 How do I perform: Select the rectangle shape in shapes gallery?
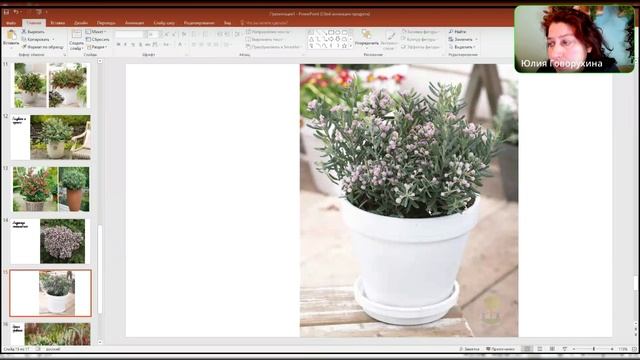click(x=331, y=32)
